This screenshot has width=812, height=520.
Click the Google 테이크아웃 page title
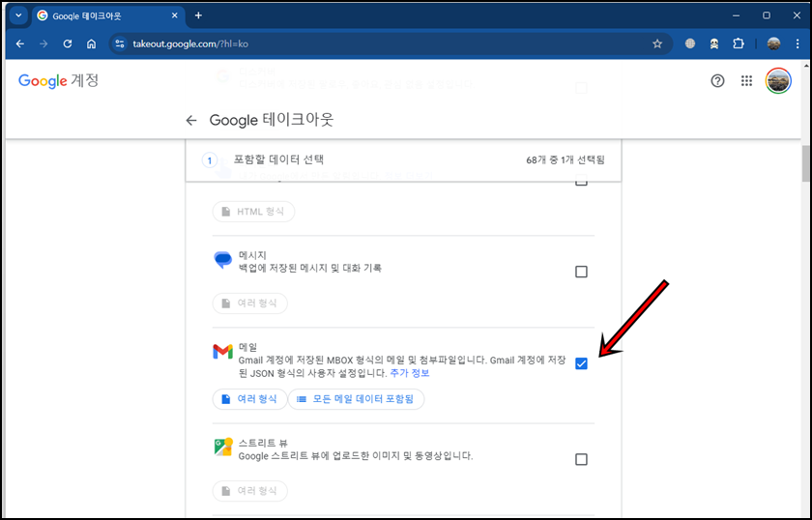[x=272, y=120]
